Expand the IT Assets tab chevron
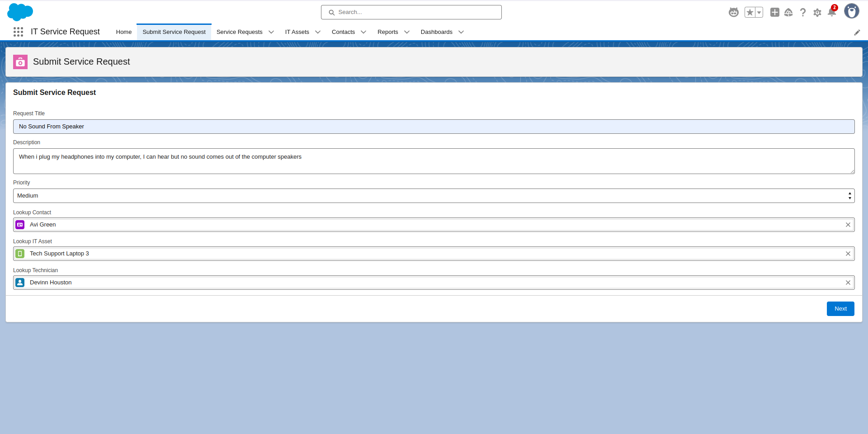 (318, 32)
